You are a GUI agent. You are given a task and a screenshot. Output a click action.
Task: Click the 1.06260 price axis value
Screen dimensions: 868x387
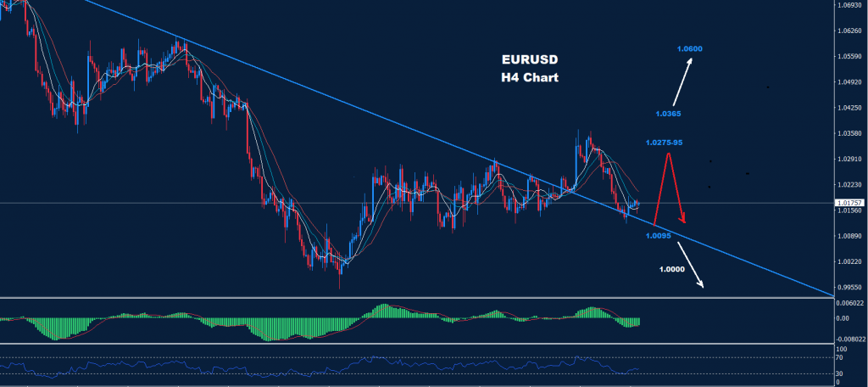click(849, 31)
